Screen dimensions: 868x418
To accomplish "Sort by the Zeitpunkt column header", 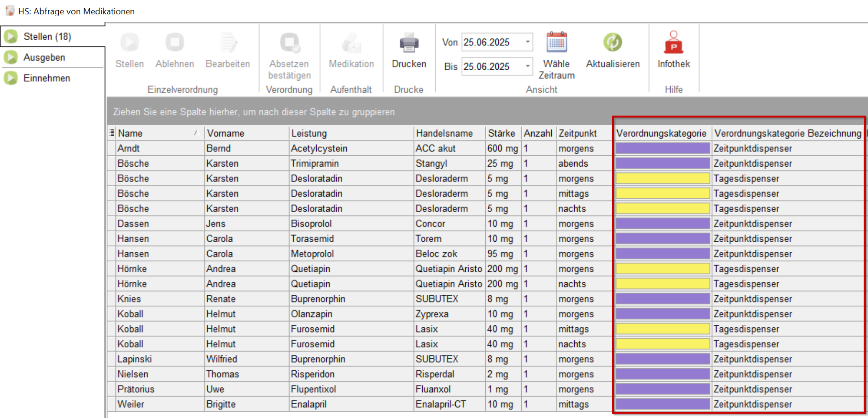I will click(x=578, y=133).
